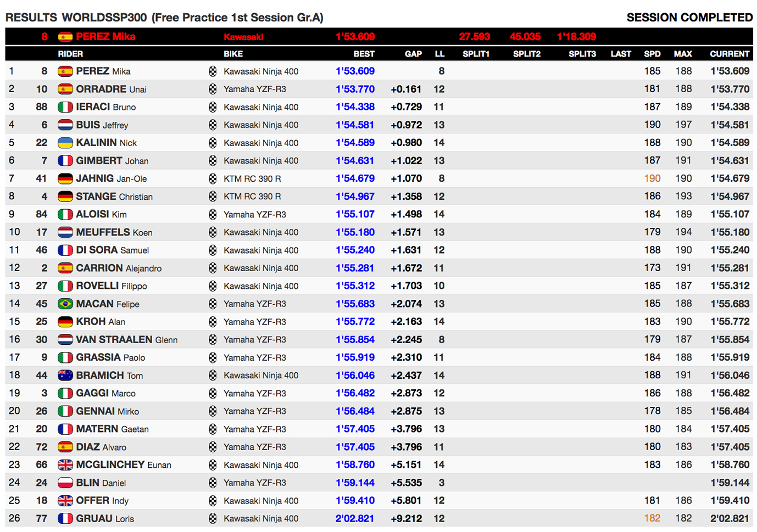This screenshot has height=532, width=757.
Task: Click the SESSION COMPLETED status text
Action: click(689, 18)
